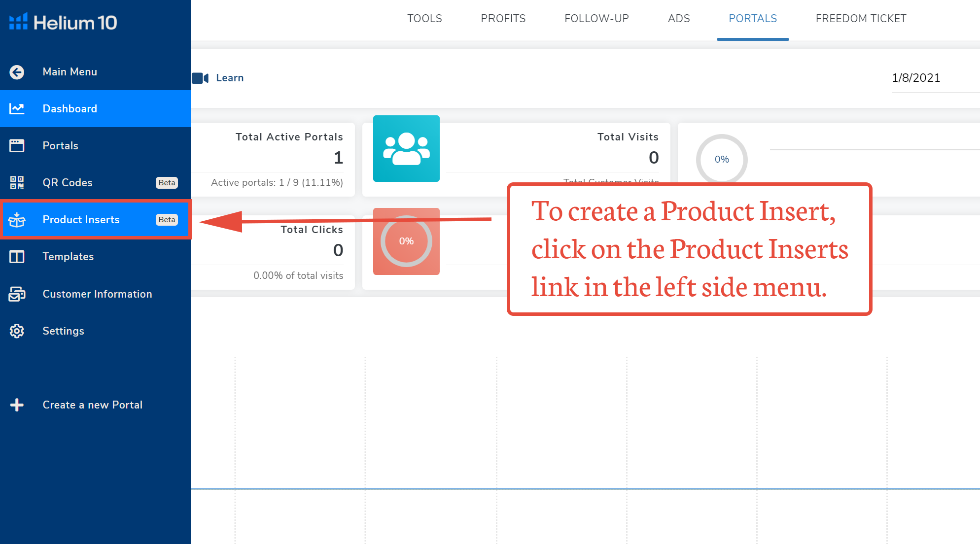Click the Learn video camera icon
The width and height of the screenshot is (980, 544).
(200, 78)
